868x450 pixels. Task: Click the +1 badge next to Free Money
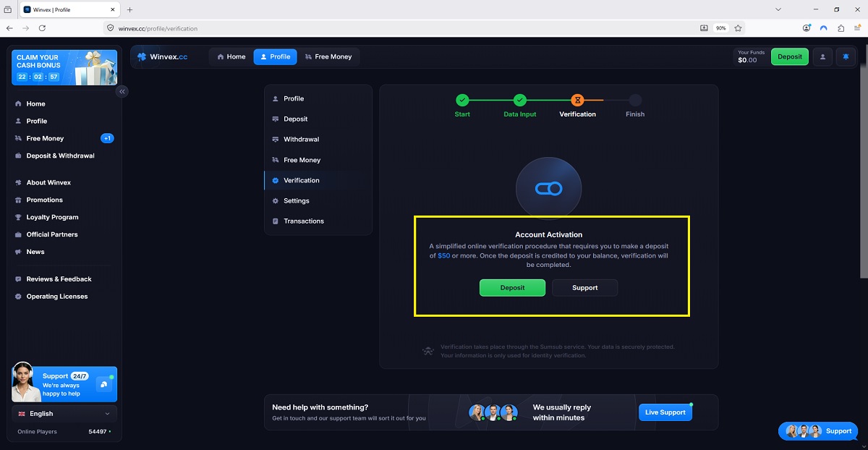tap(107, 138)
